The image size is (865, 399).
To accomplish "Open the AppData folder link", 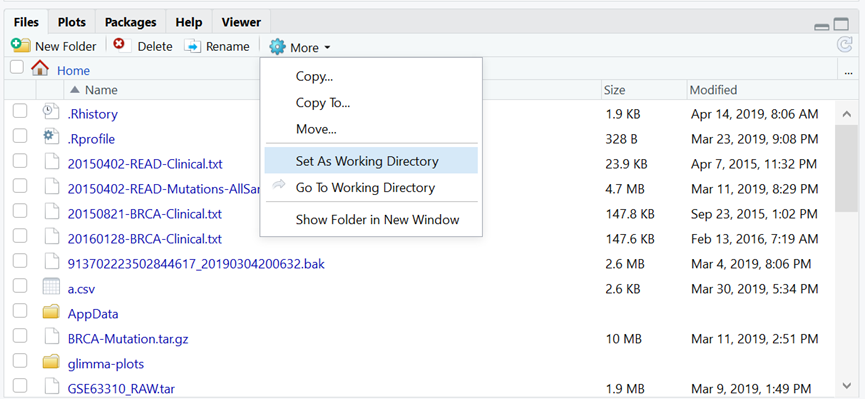I will 93,314.
